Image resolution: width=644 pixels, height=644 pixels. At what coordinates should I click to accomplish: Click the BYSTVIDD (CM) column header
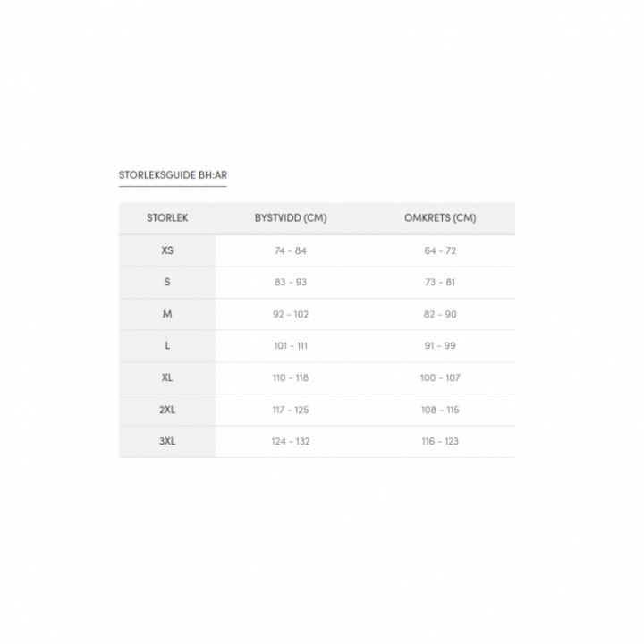(x=291, y=218)
